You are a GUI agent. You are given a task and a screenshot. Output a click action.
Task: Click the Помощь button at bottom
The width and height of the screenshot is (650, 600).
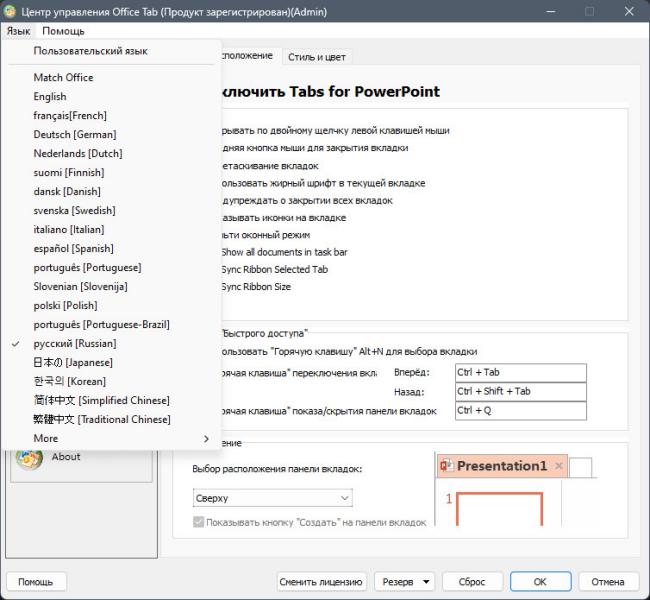[x=36, y=582]
